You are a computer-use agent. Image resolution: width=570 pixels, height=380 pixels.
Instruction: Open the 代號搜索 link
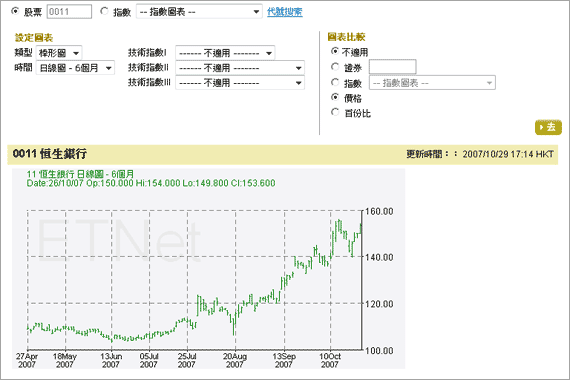(285, 12)
